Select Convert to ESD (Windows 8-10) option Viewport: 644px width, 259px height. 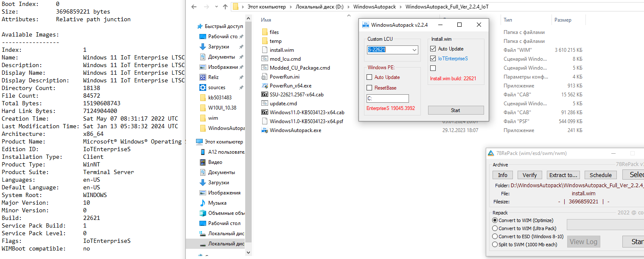(495, 236)
